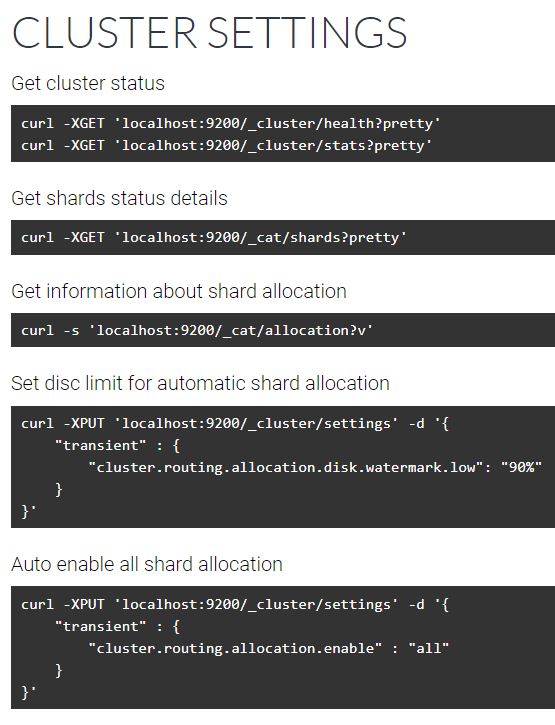The image size is (555, 725).
Task: Click the _cat/shards?pretty curl command
Action: pos(214,238)
